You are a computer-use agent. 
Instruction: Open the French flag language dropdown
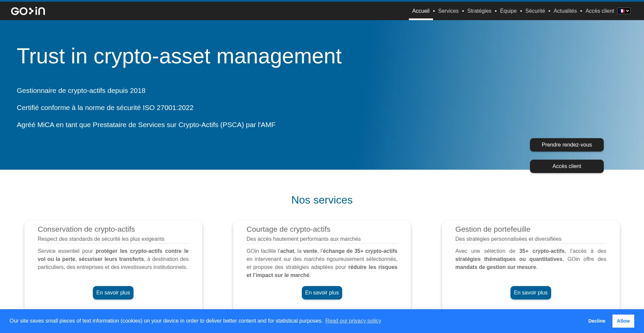point(624,11)
